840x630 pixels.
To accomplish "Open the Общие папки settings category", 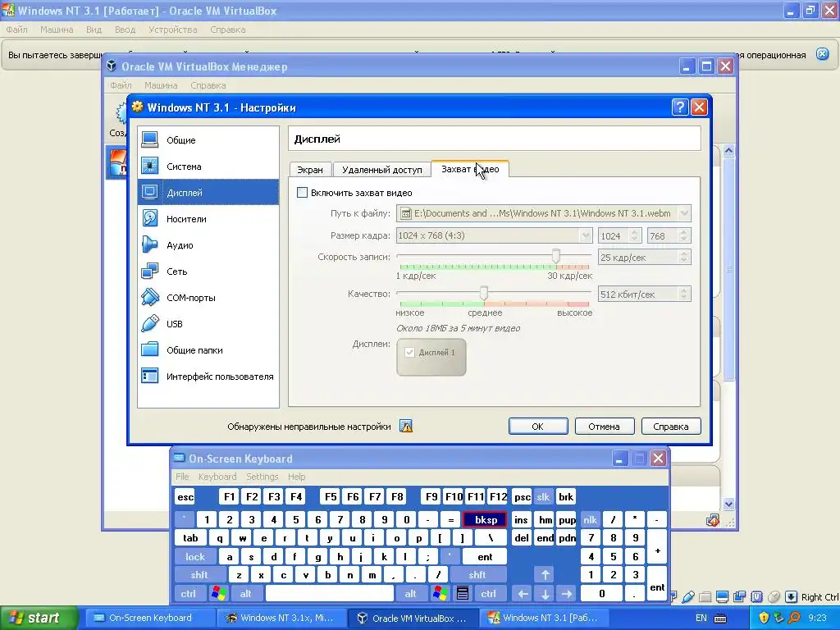I will [x=208, y=349].
